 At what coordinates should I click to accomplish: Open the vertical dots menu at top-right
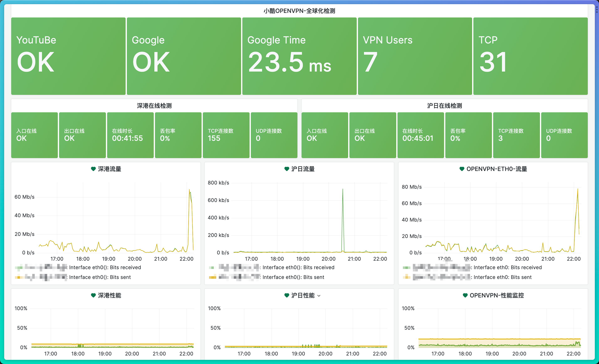point(597,9)
